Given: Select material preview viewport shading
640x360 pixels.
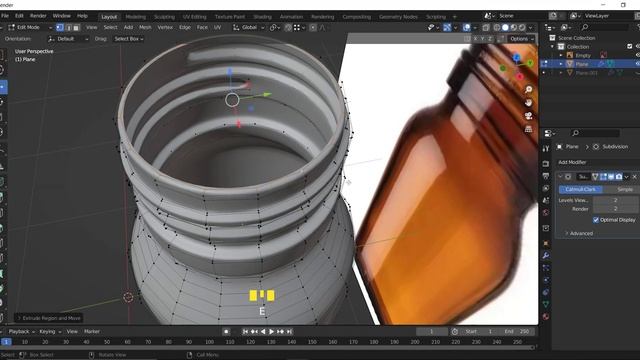Looking at the screenshot, I should point(513,27).
